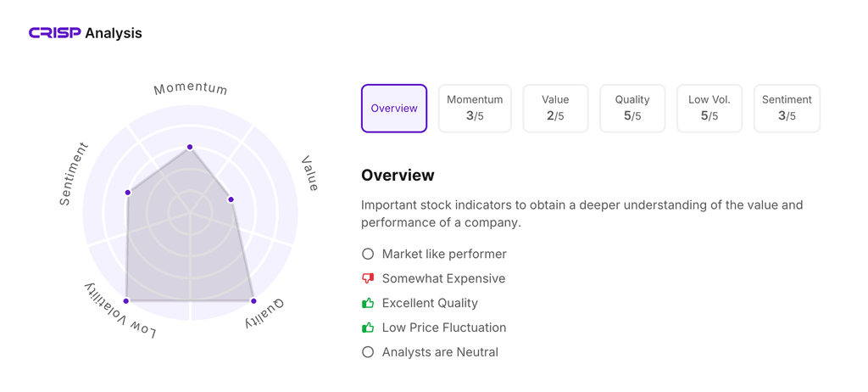
Task: Open the Momentum 3/5 tab
Action: pos(475,108)
